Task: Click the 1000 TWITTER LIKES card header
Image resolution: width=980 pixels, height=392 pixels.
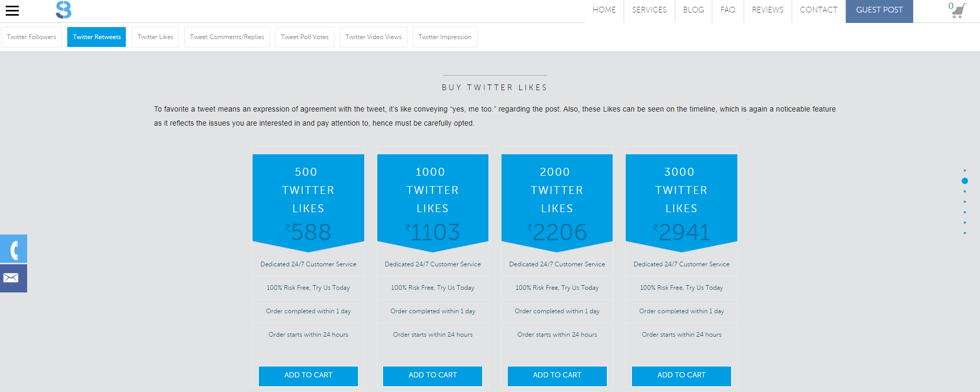Action: pyautogui.click(x=433, y=190)
